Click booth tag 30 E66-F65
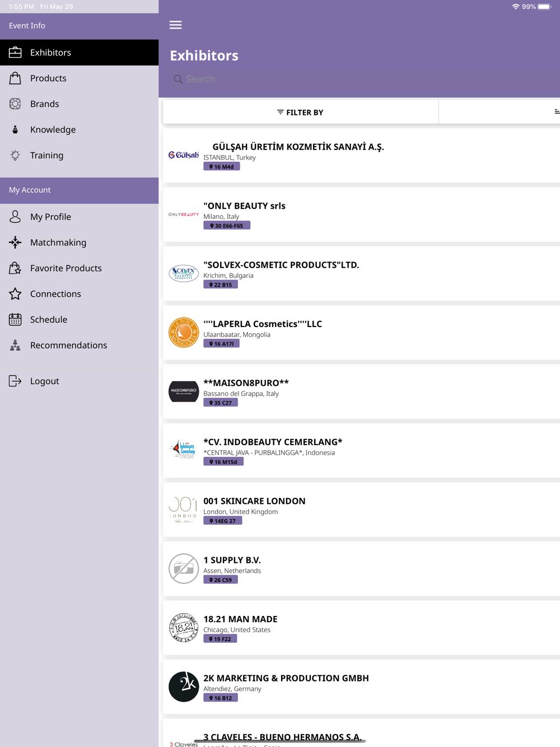560x747 pixels. (x=227, y=226)
